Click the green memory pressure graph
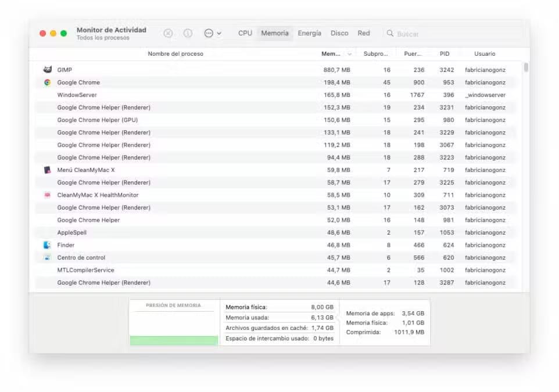Viewport: 559px width, 392px height. point(174,340)
